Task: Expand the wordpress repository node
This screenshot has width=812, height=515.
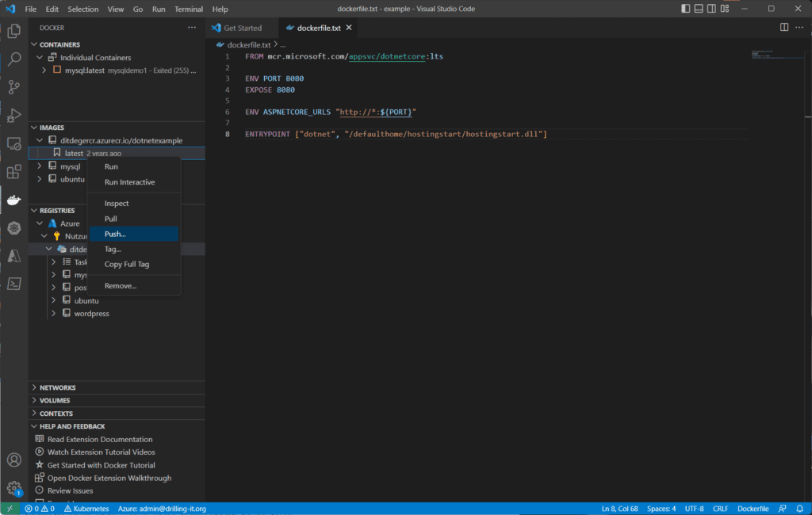Action: coord(53,314)
